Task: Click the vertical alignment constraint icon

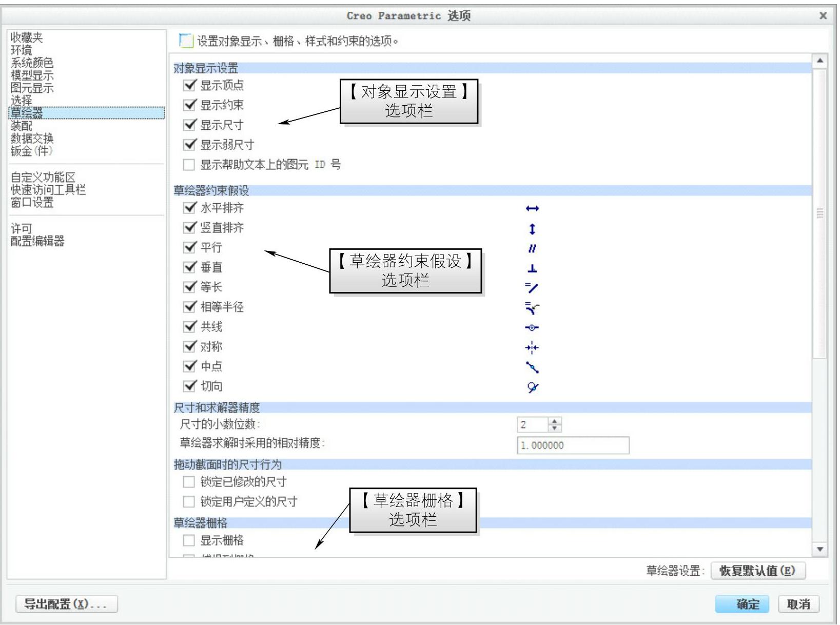Action: point(532,228)
